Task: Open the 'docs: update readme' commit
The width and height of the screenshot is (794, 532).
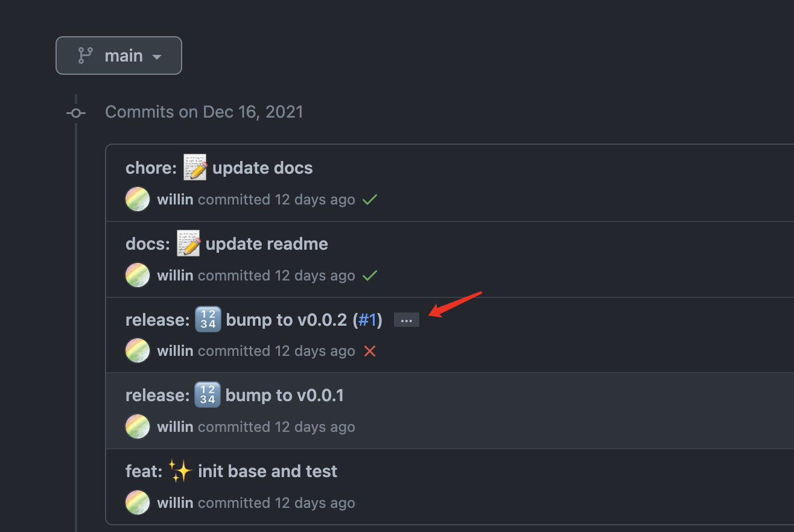Action: [227, 243]
